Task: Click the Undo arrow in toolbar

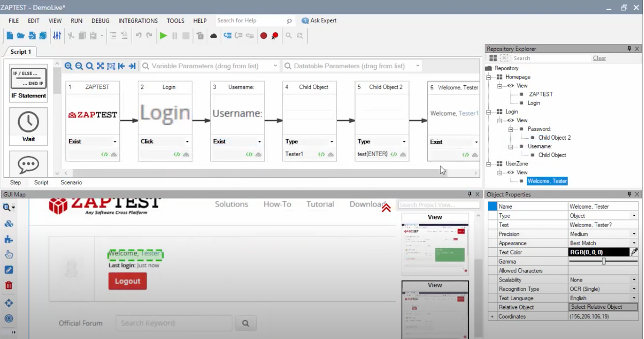Action: point(139,36)
